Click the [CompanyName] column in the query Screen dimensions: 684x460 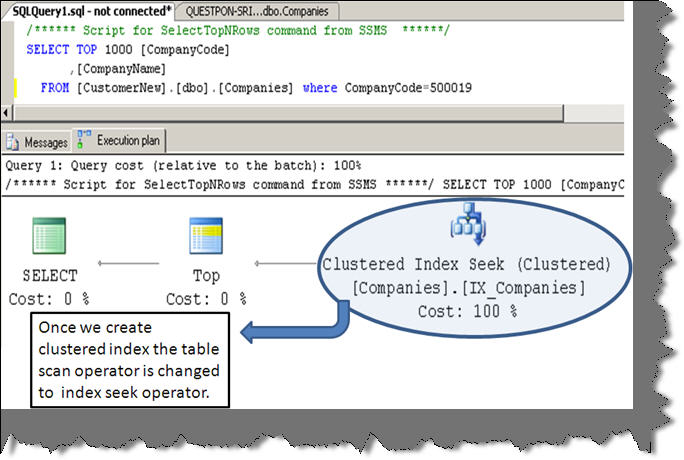point(121,69)
